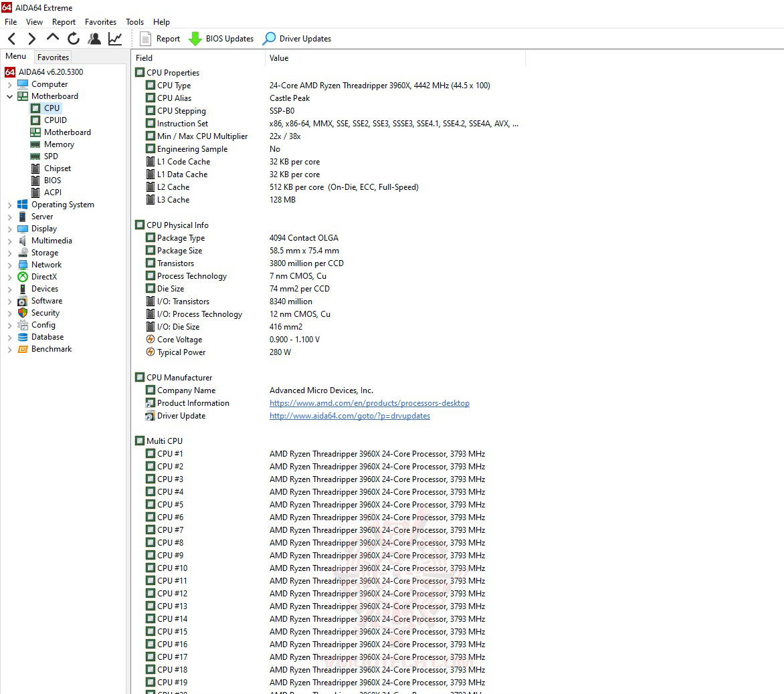784x694 pixels.
Task: Click the Back navigation arrow
Action: click(13, 39)
